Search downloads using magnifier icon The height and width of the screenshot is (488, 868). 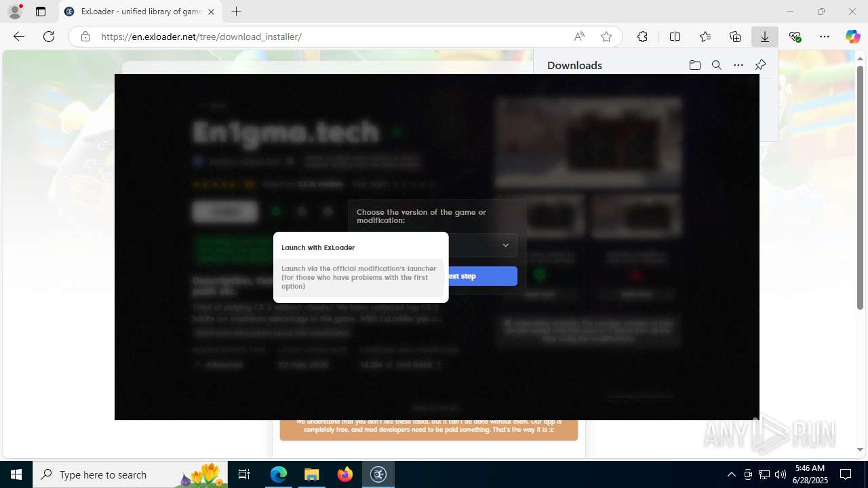716,65
